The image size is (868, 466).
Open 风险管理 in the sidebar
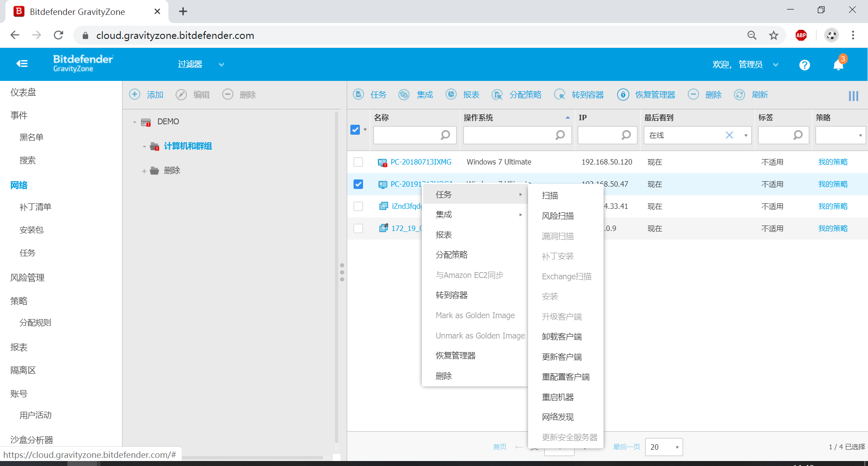(27, 278)
